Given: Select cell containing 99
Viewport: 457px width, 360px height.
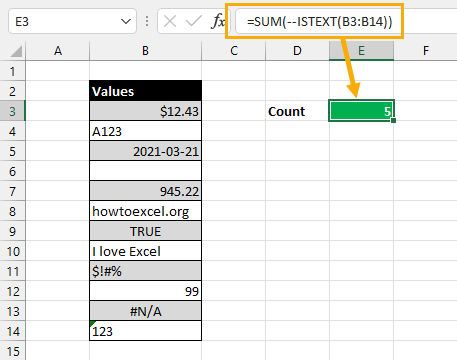Looking at the screenshot, I should (145, 291).
